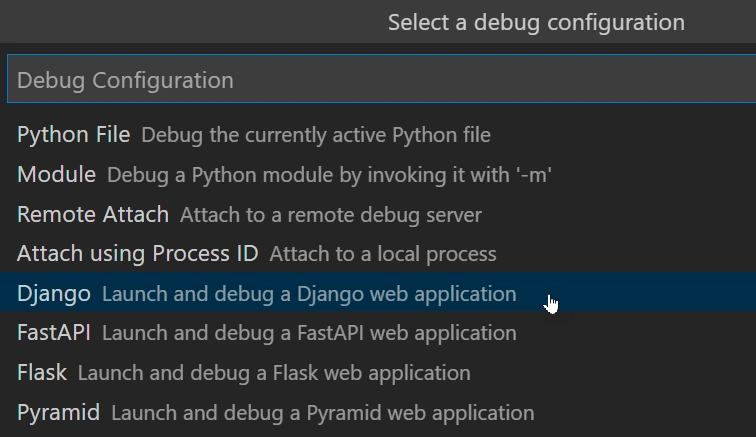
Task: Pick Remote Attach from the list
Action: click(x=92, y=215)
